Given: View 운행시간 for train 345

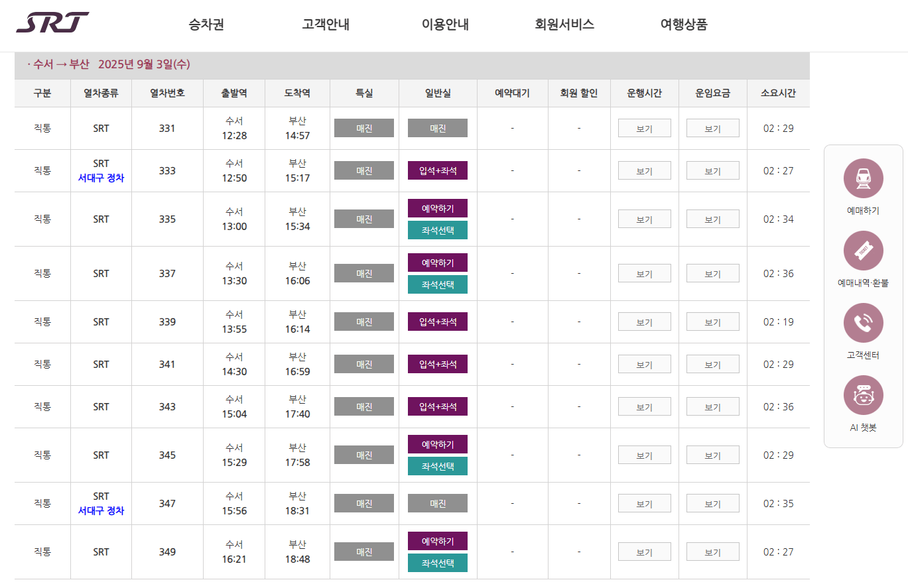Looking at the screenshot, I should click(645, 455).
